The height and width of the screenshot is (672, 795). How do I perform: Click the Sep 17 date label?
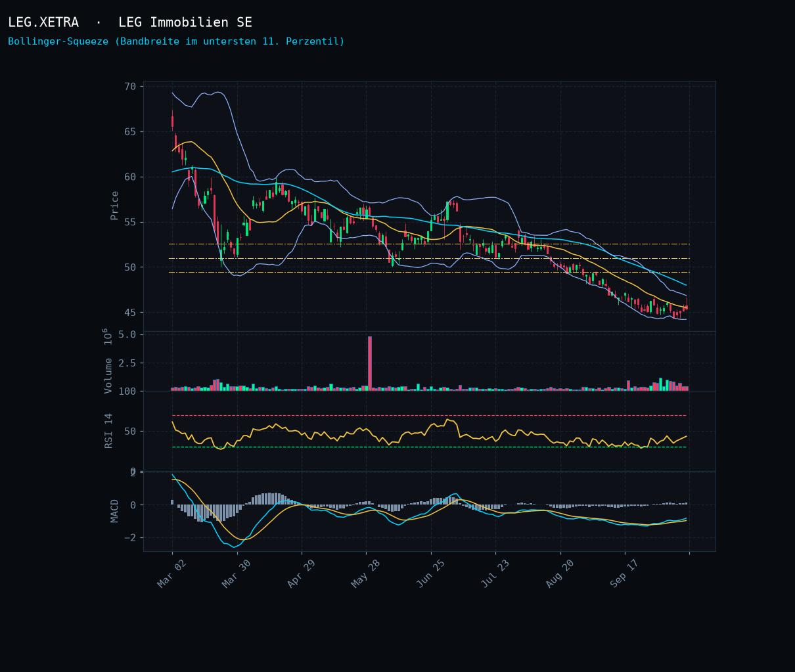625,573
